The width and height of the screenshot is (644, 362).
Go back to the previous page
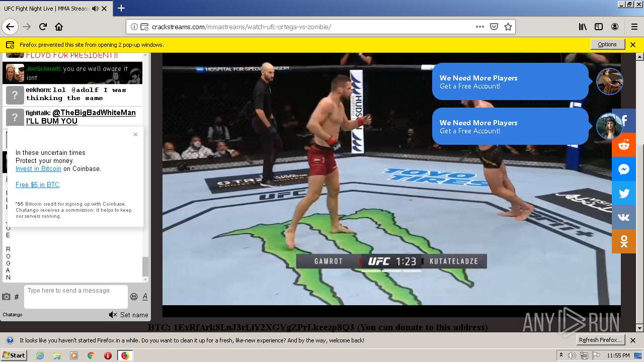pyautogui.click(x=10, y=27)
